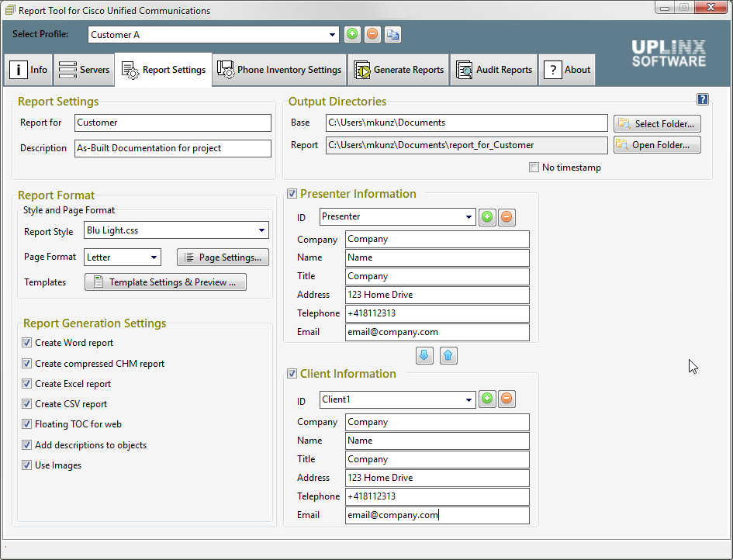The width and height of the screenshot is (733, 560).
Task: Open the About tab
Action: (566, 70)
